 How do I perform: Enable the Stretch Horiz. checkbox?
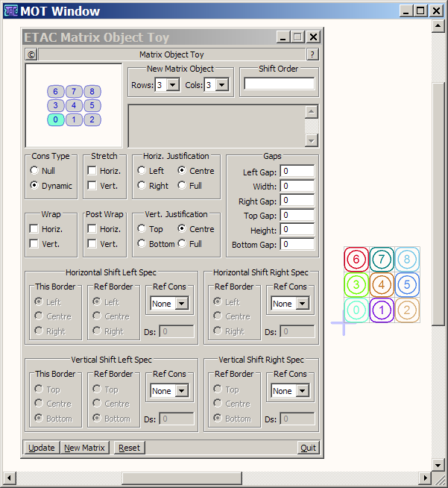[x=92, y=171]
